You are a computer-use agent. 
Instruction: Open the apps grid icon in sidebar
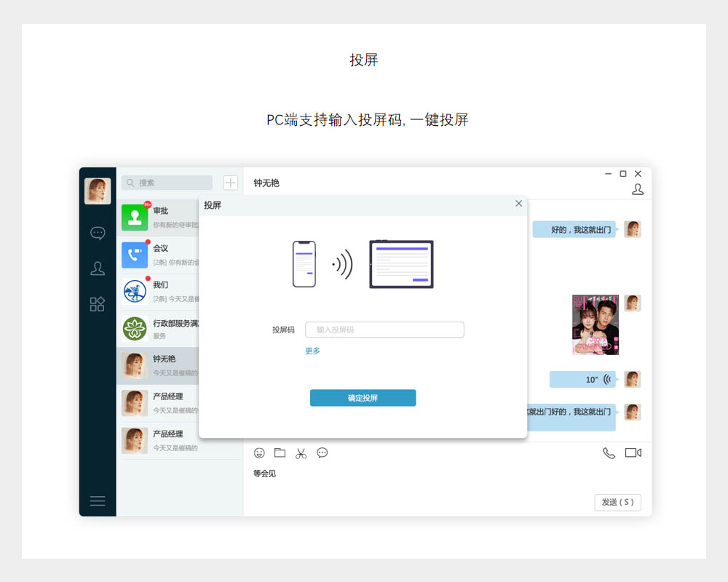[x=98, y=304]
